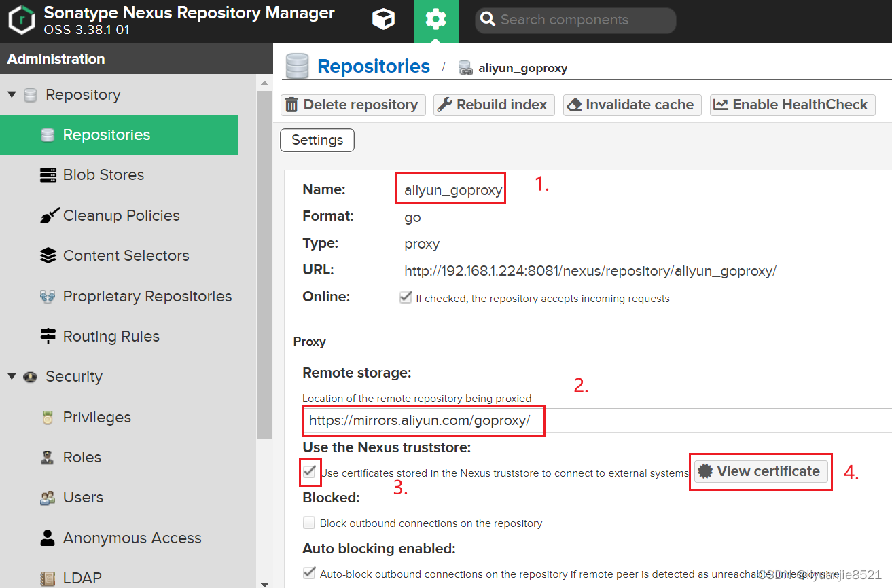The image size is (892, 588).
Task: Click the Repository database icon in sidebar
Action: pyautogui.click(x=30, y=95)
